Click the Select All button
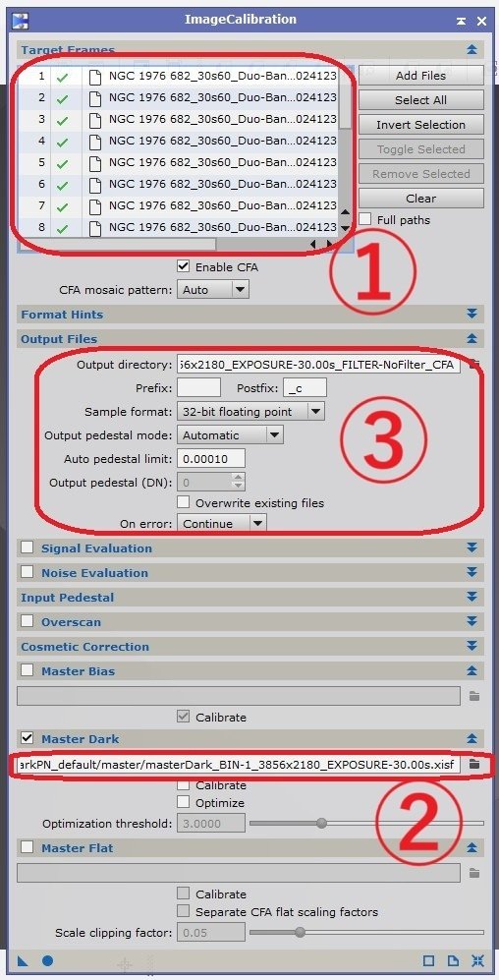 tap(421, 99)
